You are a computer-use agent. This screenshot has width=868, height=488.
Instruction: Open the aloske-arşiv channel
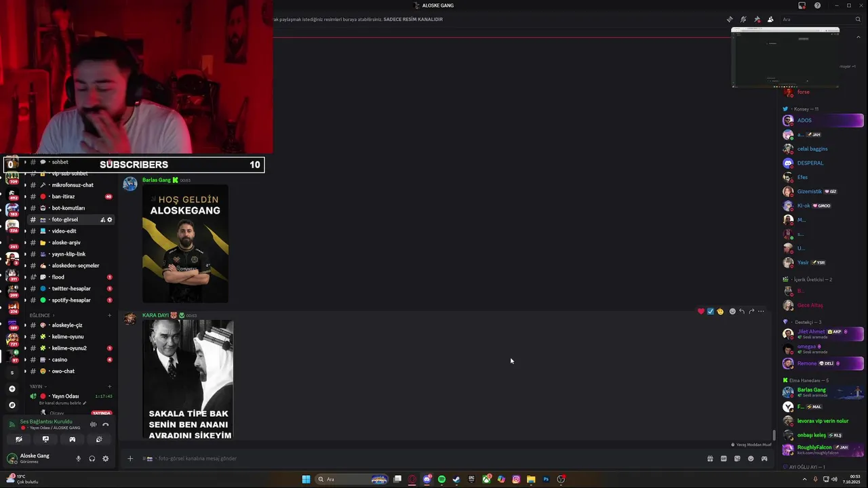tap(71, 243)
